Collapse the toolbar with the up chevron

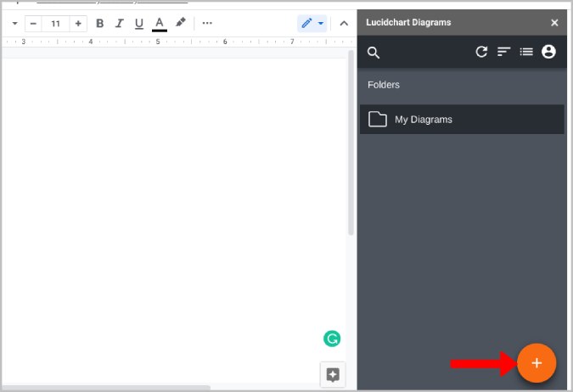pyautogui.click(x=344, y=23)
